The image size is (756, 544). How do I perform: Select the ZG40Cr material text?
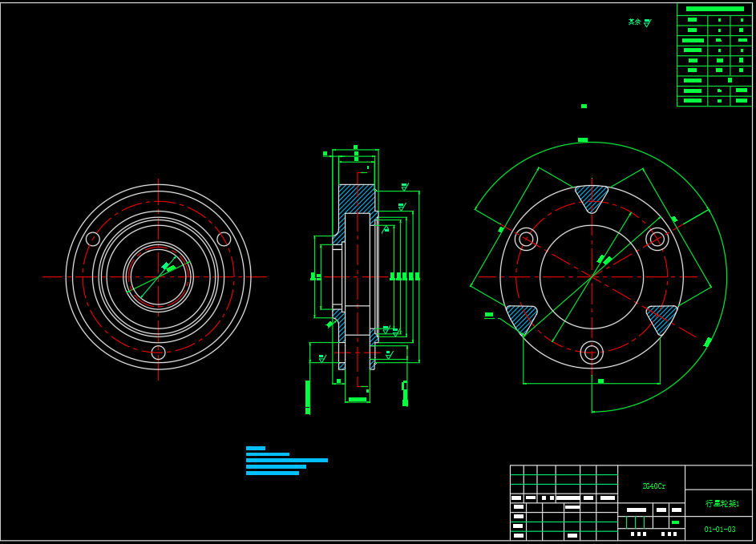click(653, 486)
